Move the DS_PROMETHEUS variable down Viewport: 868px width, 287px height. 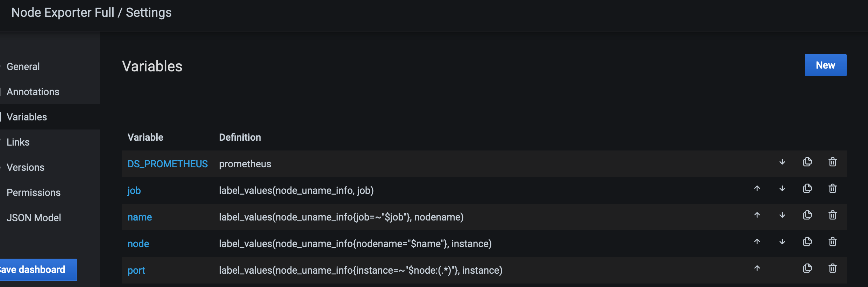click(782, 162)
